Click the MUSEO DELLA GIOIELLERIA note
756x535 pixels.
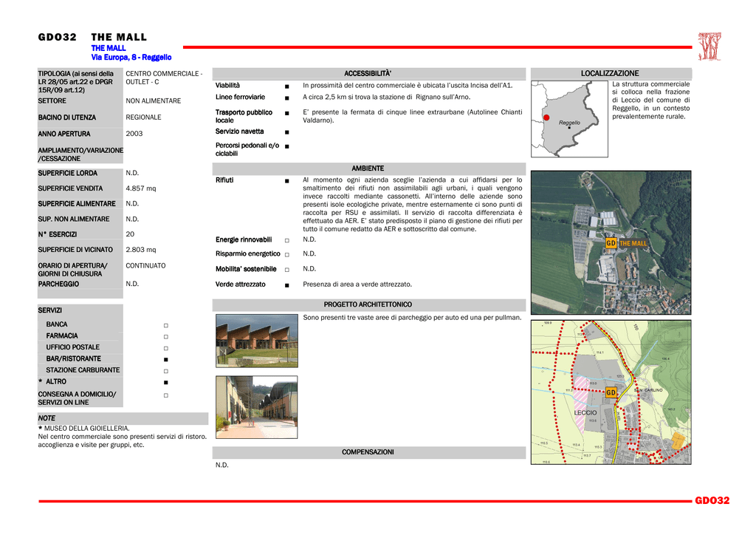84,429
